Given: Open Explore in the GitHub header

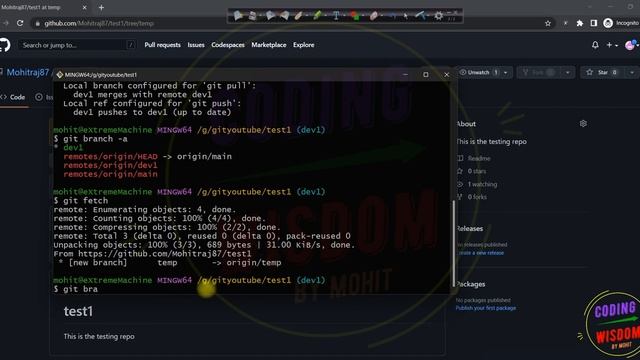Looking at the screenshot, I should coord(304,45).
